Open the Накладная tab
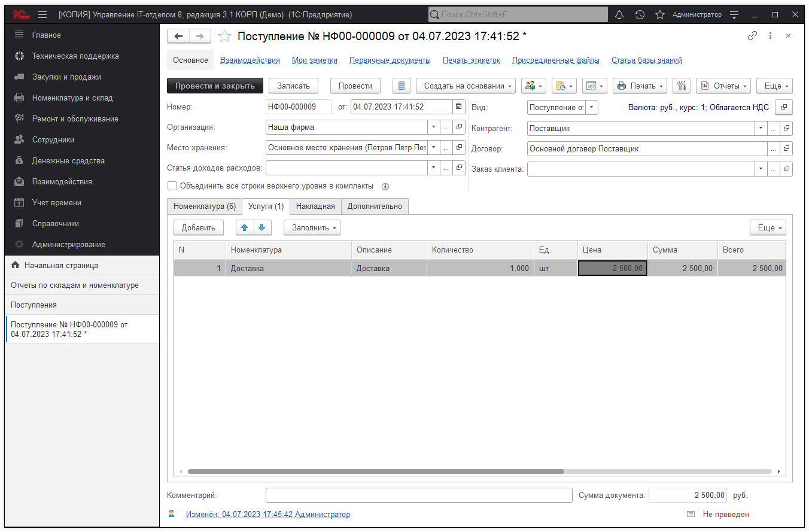The width and height of the screenshot is (809, 532). [315, 206]
